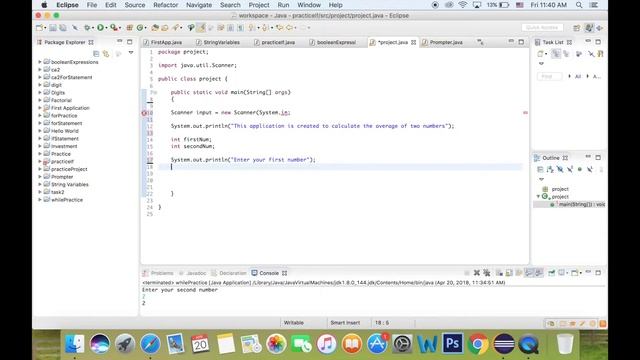Click the Remove Launch X icon in Console

coord(476,273)
